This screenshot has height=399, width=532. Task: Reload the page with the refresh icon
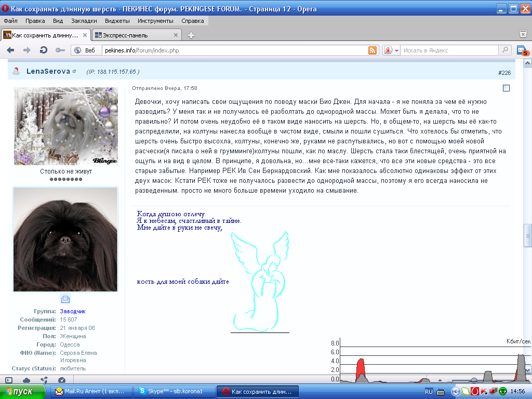(x=44, y=50)
